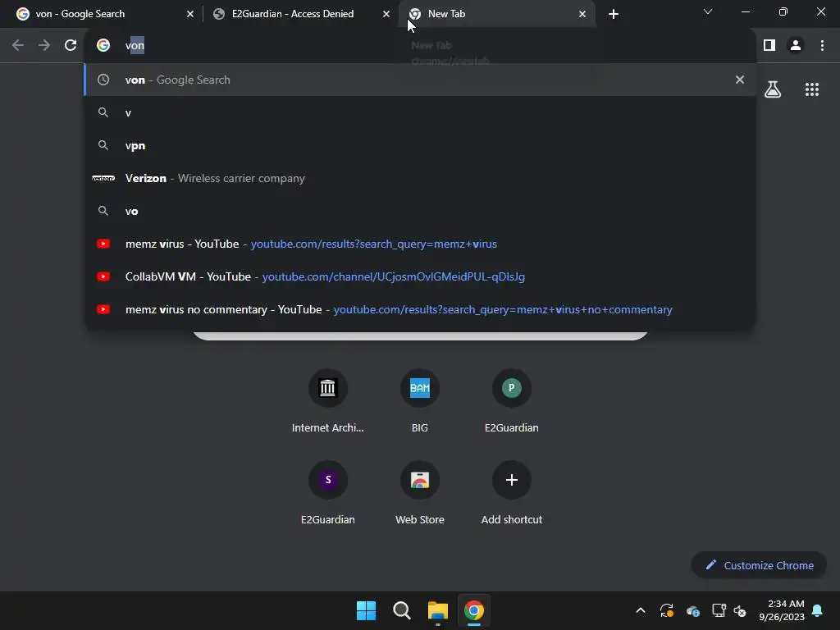840x630 pixels.
Task: Open the BIG shortcut tile
Action: [420, 400]
